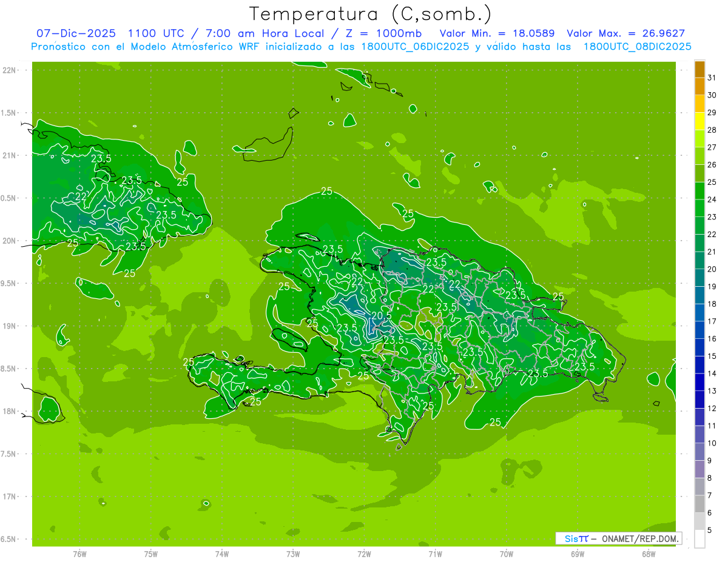Click the '75W' longitude axis label
This screenshot has height=562, width=728.
tap(150, 554)
